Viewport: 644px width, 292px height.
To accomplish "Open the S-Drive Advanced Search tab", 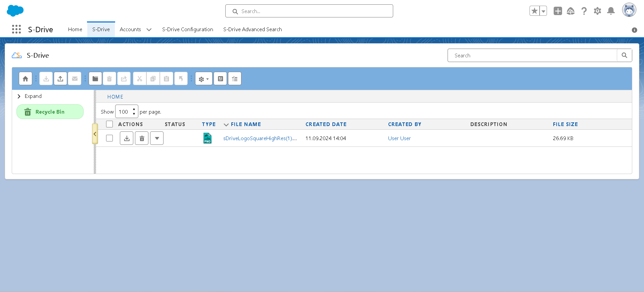I will (x=252, y=30).
